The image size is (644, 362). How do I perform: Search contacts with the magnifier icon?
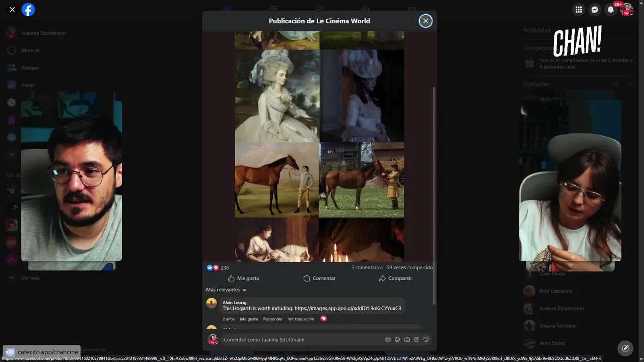(616, 84)
